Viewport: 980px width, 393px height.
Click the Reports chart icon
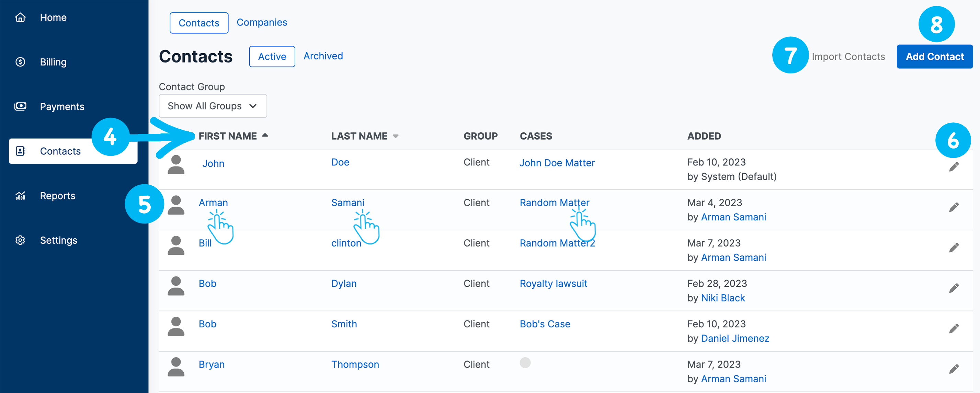(x=20, y=196)
